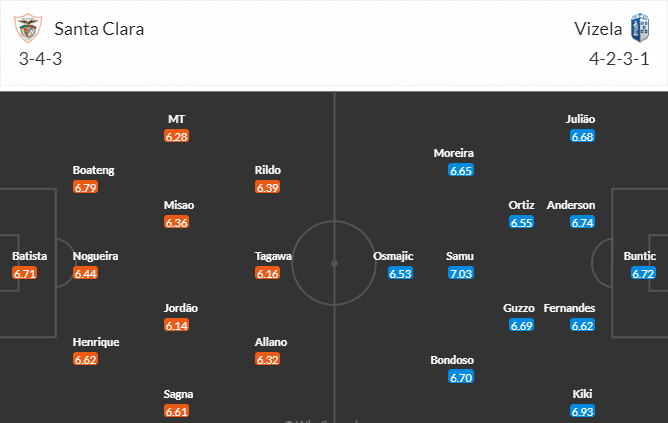668x423 pixels.
Task: Click Rildo's 6.39 rating badge
Action: tap(267, 187)
